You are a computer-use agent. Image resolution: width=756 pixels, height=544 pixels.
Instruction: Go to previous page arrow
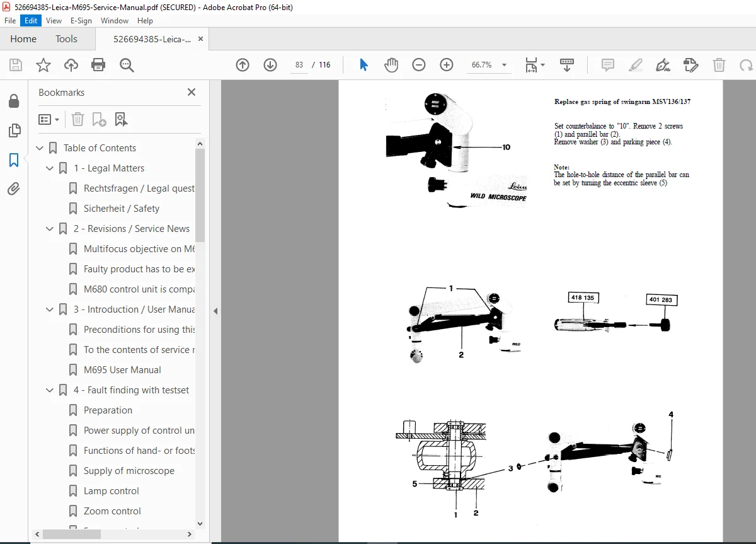click(243, 65)
